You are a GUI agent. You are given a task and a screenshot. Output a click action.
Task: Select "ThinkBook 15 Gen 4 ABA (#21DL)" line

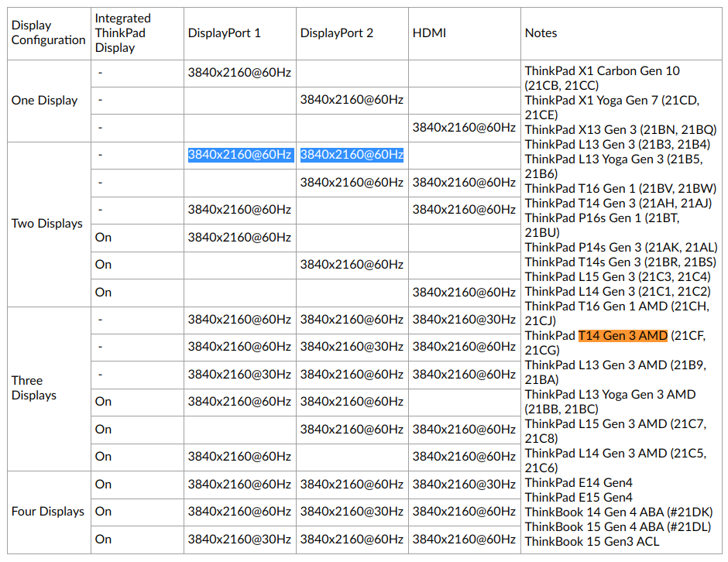(x=618, y=527)
